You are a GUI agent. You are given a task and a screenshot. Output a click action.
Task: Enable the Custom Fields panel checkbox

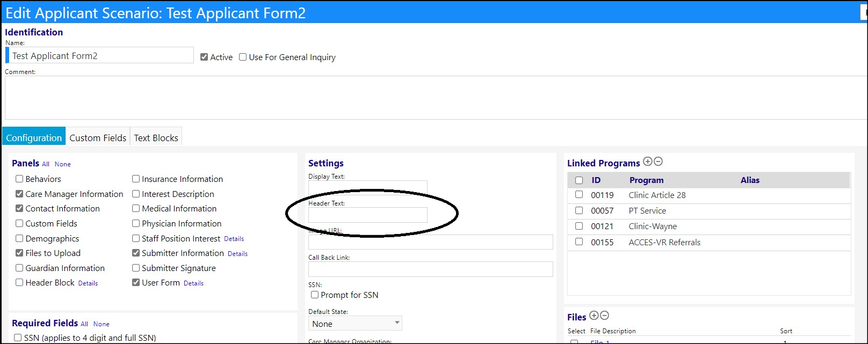(x=19, y=223)
